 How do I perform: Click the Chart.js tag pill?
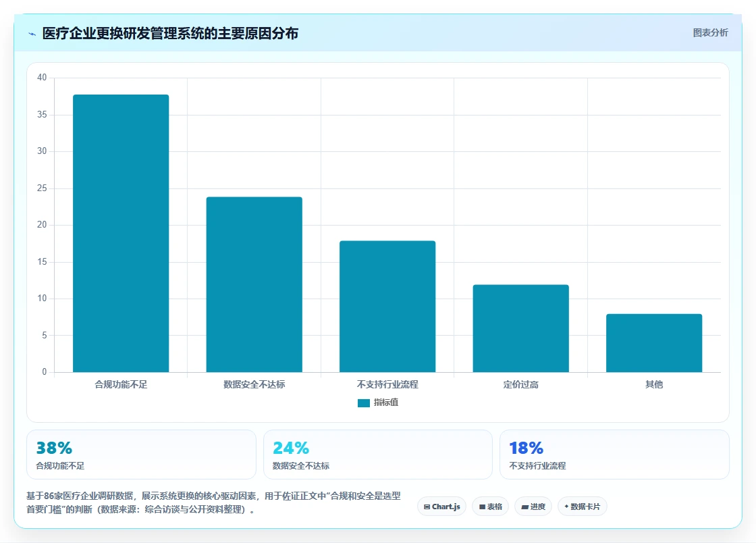(441, 507)
